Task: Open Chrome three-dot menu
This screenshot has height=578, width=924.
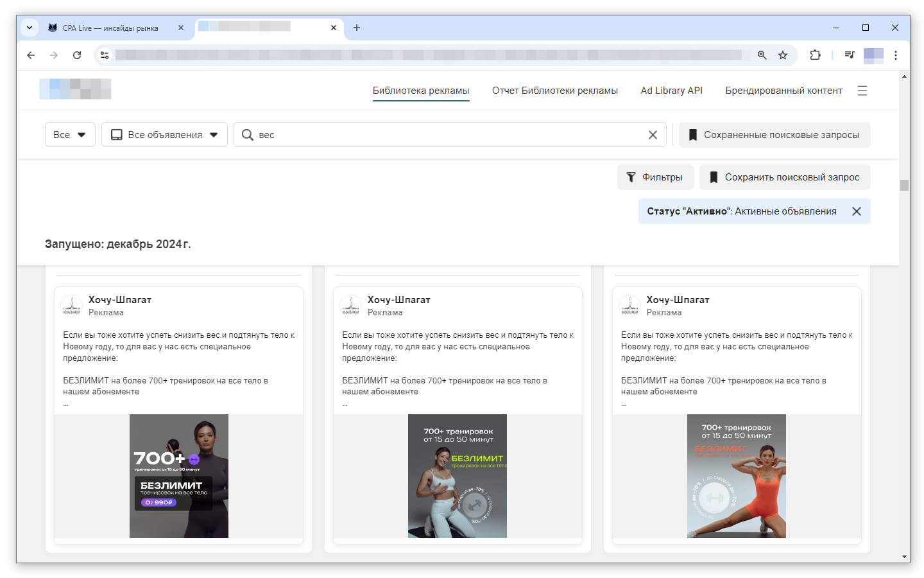Action: [x=896, y=55]
